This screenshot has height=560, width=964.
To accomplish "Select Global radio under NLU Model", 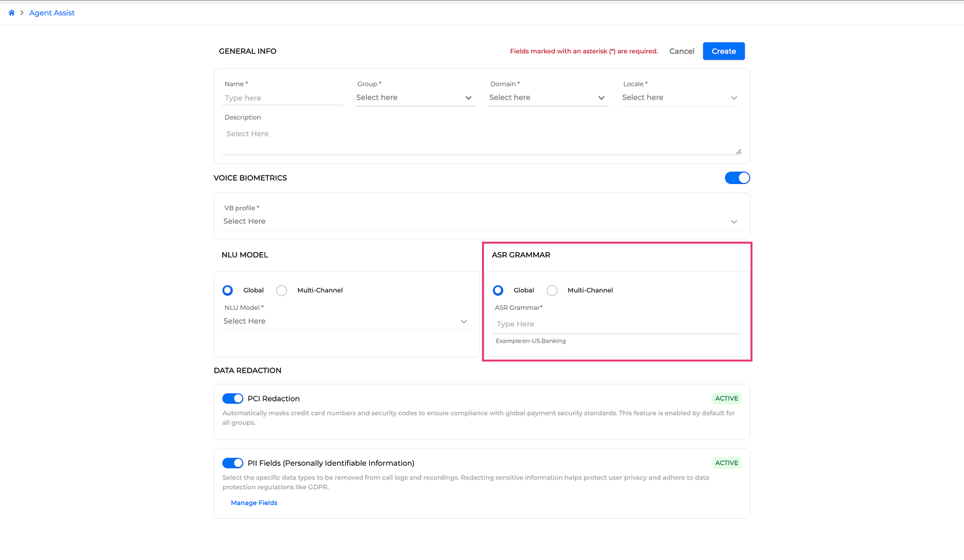I will click(227, 290).
